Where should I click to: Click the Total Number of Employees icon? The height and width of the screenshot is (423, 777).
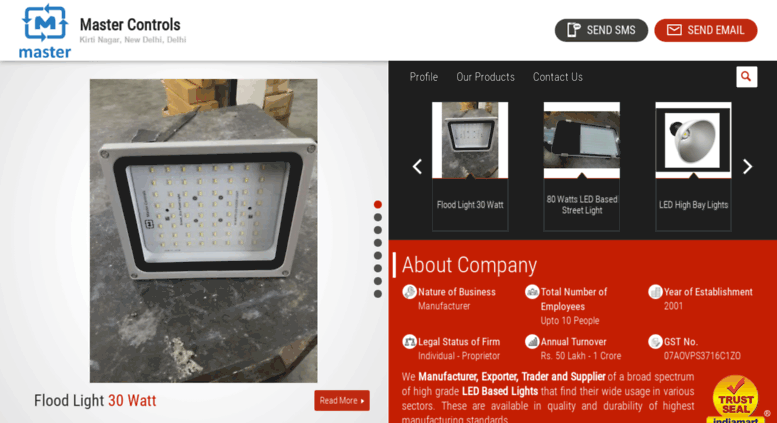pos(532,292)
